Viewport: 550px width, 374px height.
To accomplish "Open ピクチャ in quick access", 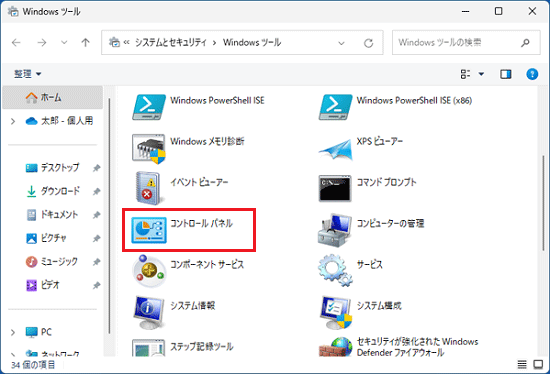I will point(46,238).
